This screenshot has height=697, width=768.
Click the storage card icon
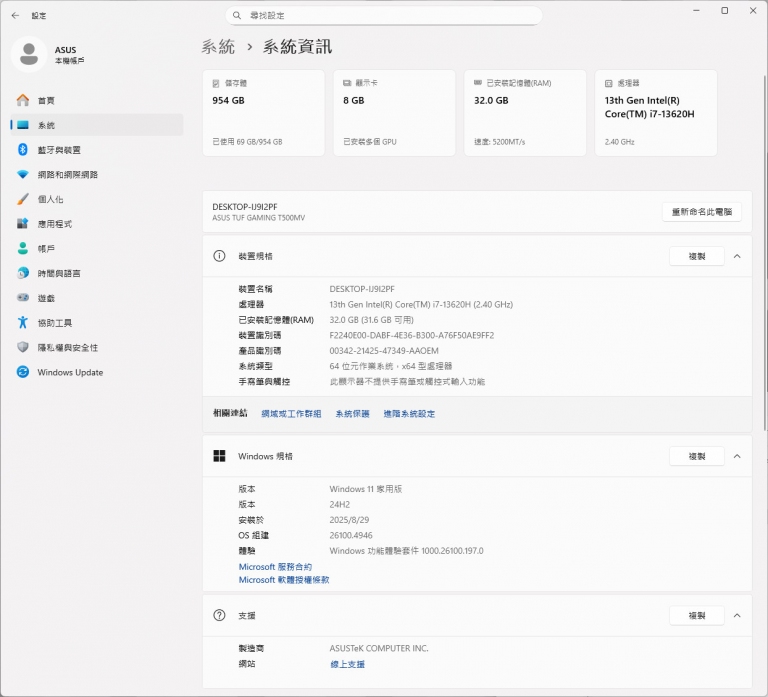(x=216, y=83)
